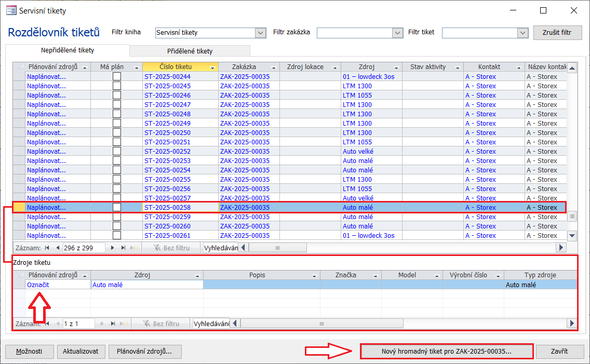Viewport: 590px width, 364px height.
Task: Go to previous record in upper tickets navigator
Action: 57,248
